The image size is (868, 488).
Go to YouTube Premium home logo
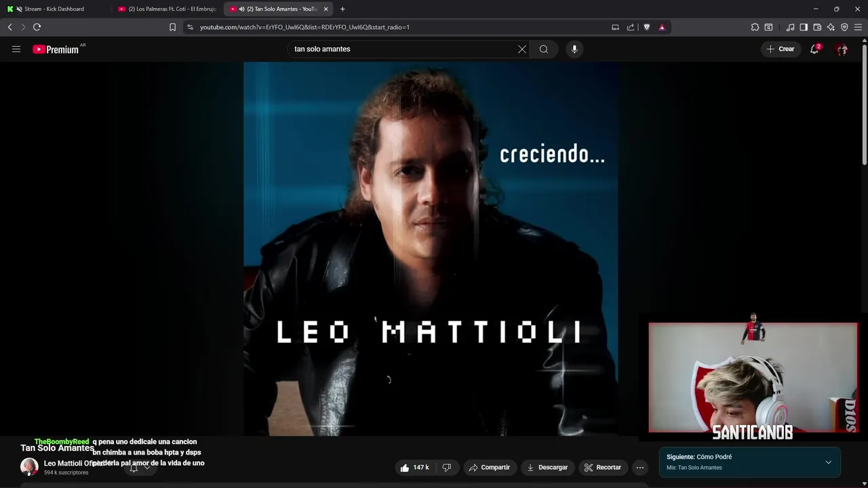tap(57, 49)
